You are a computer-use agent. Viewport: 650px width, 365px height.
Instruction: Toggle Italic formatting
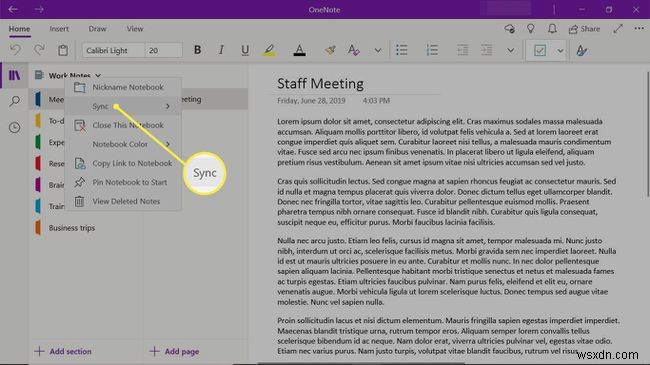(221, 50)
